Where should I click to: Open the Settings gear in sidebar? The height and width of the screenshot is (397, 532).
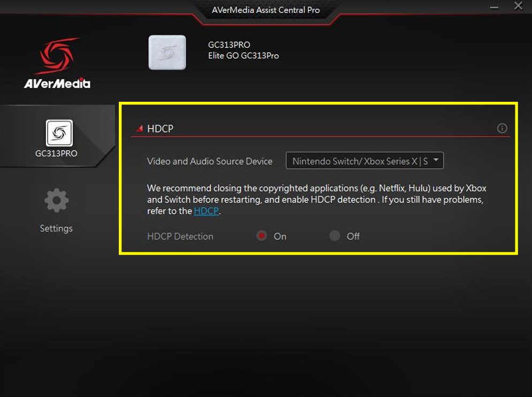56,200
